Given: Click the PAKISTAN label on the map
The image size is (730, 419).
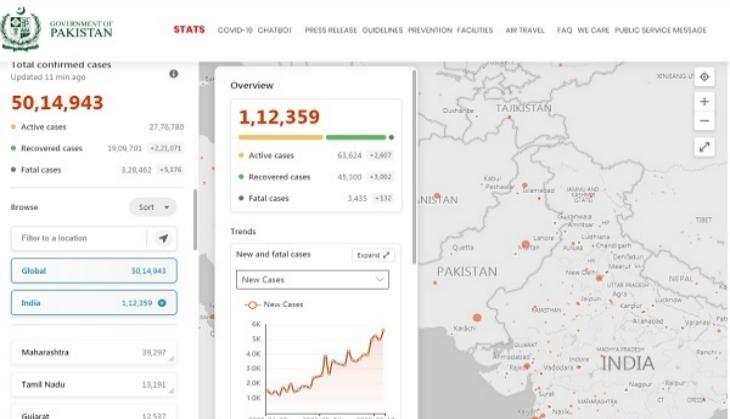Looking at the screenshot, I should pyautogui.click(x=467, y=272).
